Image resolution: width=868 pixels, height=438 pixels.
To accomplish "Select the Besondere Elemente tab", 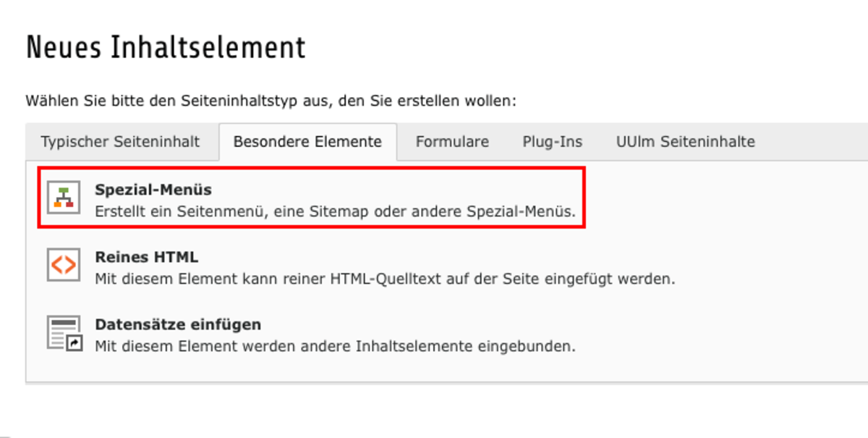I will click(x=307, y=142).
